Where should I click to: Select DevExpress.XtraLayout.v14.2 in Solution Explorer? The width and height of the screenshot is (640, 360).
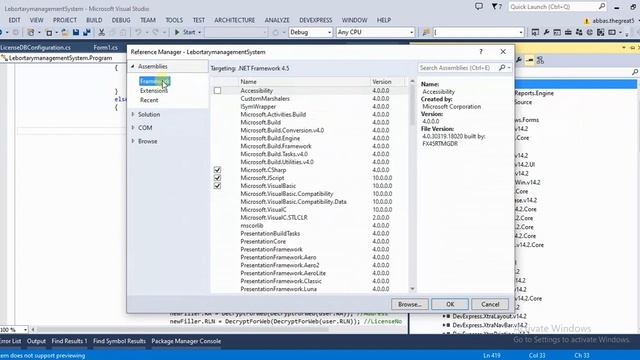[489, 316]
